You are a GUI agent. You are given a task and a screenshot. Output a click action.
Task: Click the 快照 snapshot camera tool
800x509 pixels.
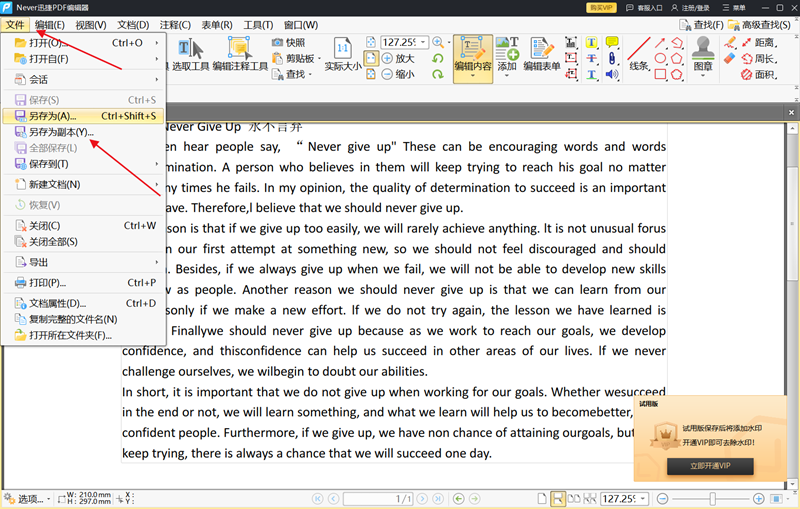point(288,43)
